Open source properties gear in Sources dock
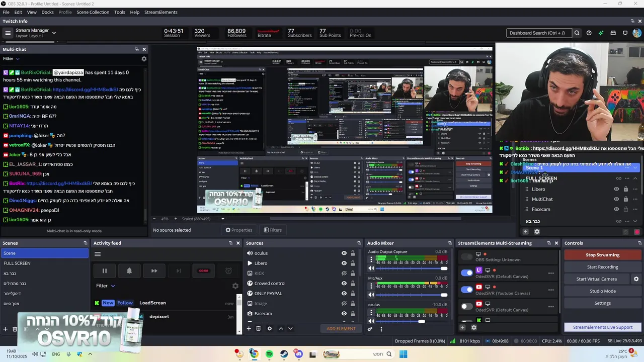This screenshot has height=362, width=644. click(x=269, y=328)
